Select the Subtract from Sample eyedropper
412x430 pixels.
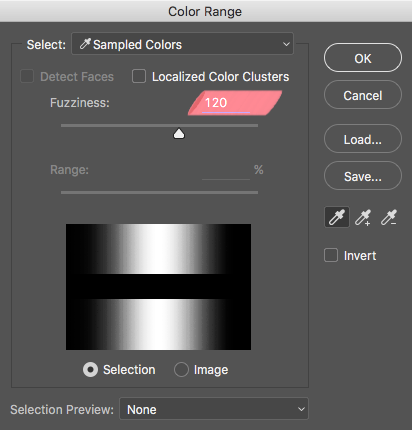click(x=389, y=217)
